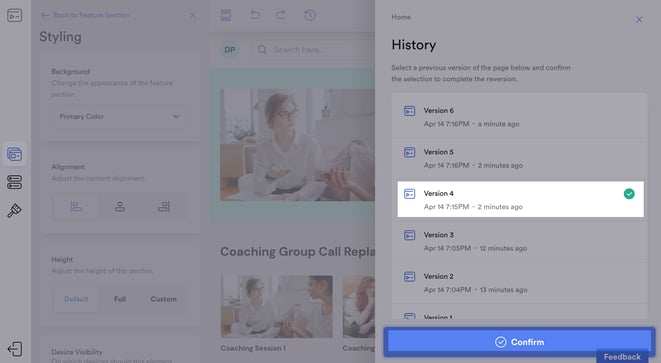Set height to Full
661x363 pixels.
pyautogui.click(x=120, y=299)
